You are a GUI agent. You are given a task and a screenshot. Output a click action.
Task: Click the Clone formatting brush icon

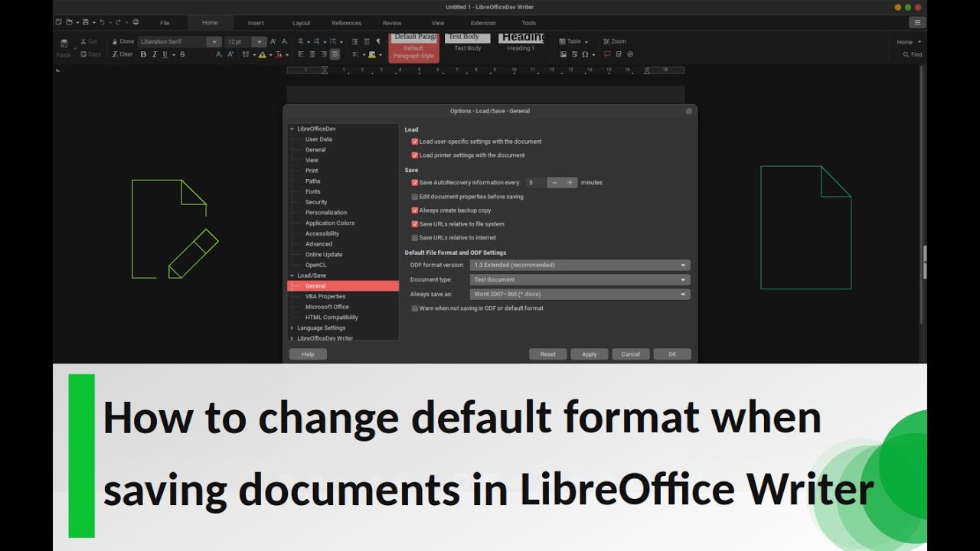[x=115, y=41]
